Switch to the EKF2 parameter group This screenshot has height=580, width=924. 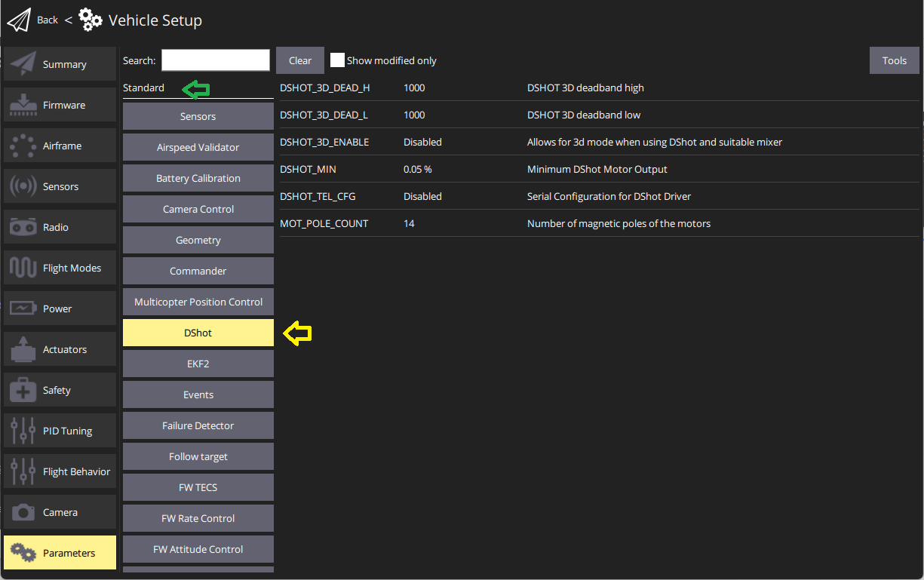198,364
